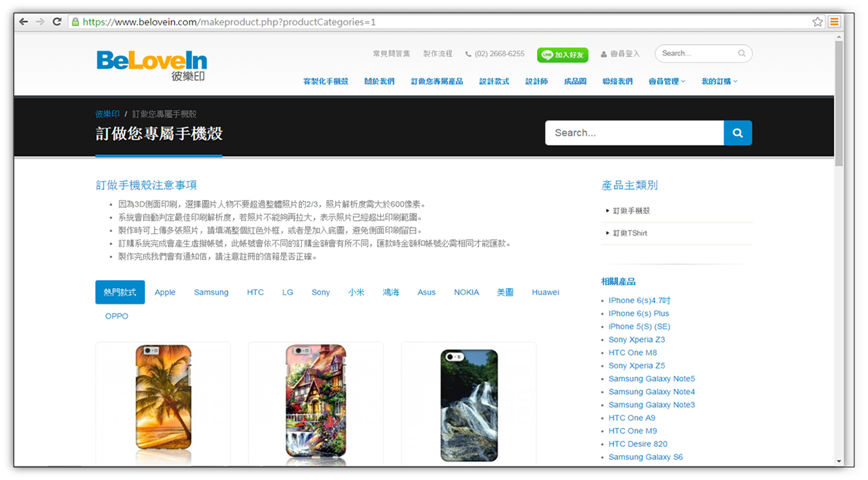This screenshot has width=868, height=480.
Task: Open Samsung Galaxy Note5 link
Action: [652, 379]
